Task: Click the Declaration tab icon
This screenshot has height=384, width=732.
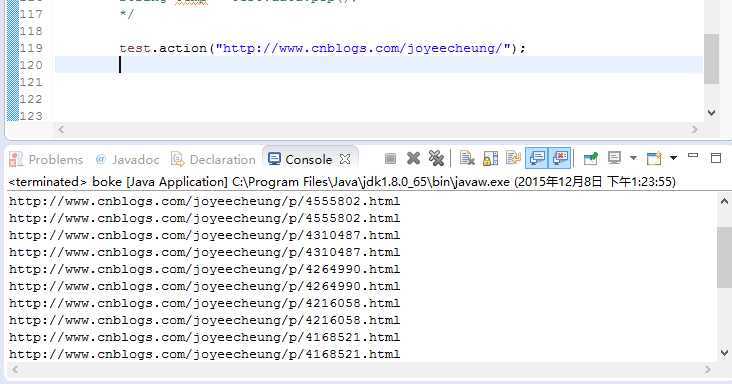Action: pyautogui.click(x=178, y=160)
